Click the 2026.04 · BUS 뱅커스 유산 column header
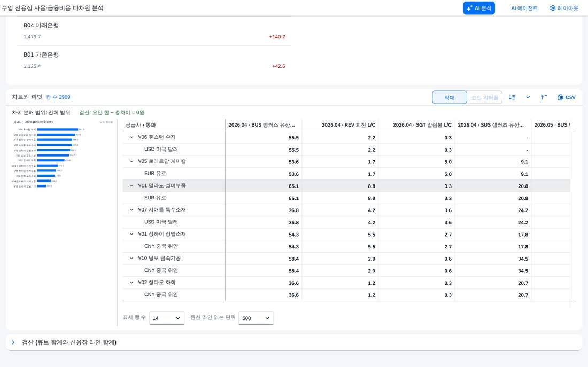Image resolution: width=588 pixels, height=367 pixels. (x=263, y=125)
